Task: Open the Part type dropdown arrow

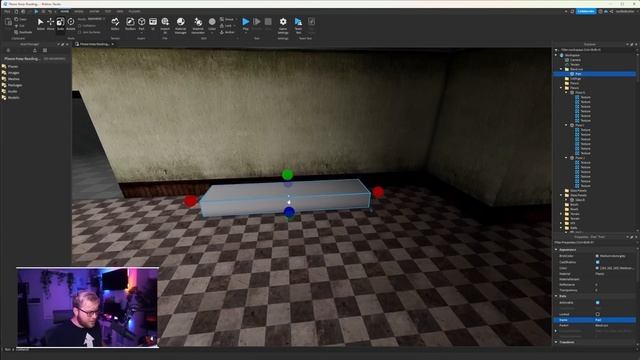Action: pos(141,33)
